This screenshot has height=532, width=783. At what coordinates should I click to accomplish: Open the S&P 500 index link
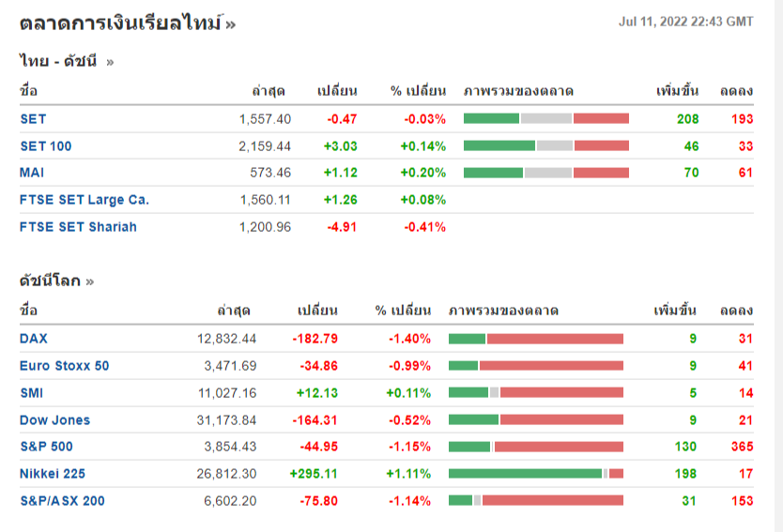coord(46,447)
